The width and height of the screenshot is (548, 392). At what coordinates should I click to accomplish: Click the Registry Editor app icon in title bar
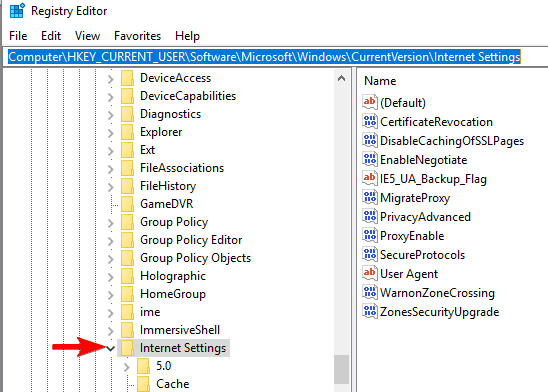(x=17, y=10)
